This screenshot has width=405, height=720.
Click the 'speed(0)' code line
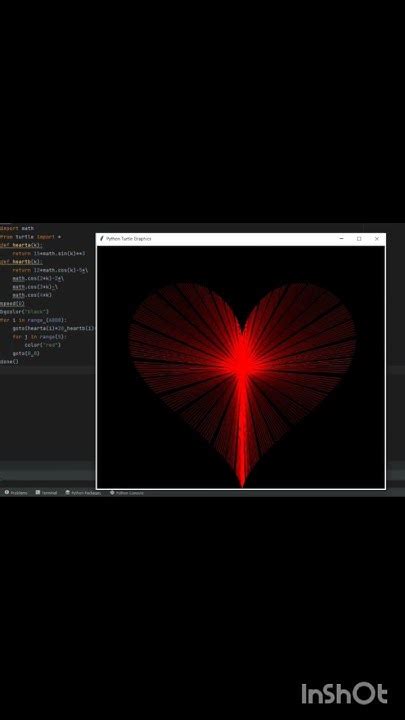pyautogui.click(x=12, y=304)
